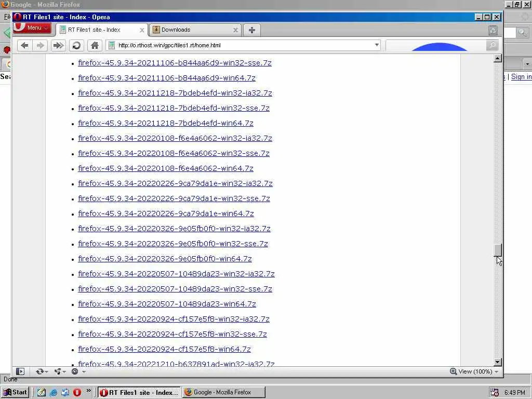Screen dimensions: 532x399
Task: Download firefox-45.9.34-20220507-10489da23-win32-ia32.7z
Action: pos(176,274)
